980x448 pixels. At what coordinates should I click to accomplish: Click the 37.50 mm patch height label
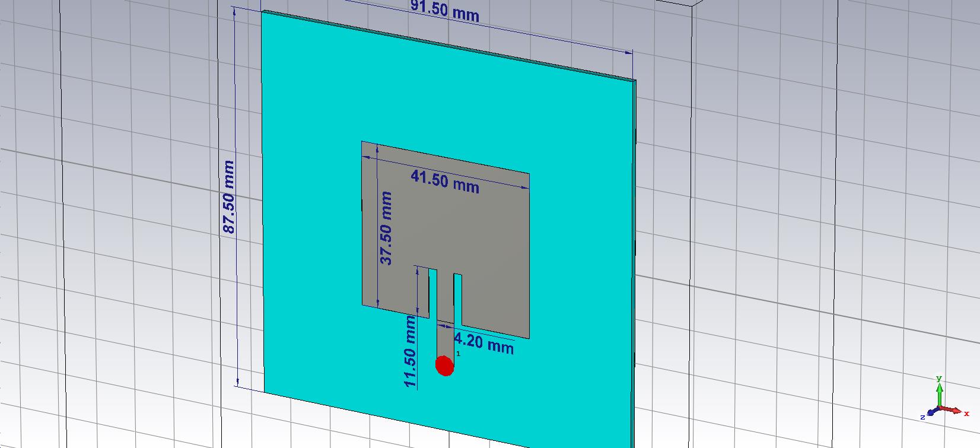[x=386, y=227]
